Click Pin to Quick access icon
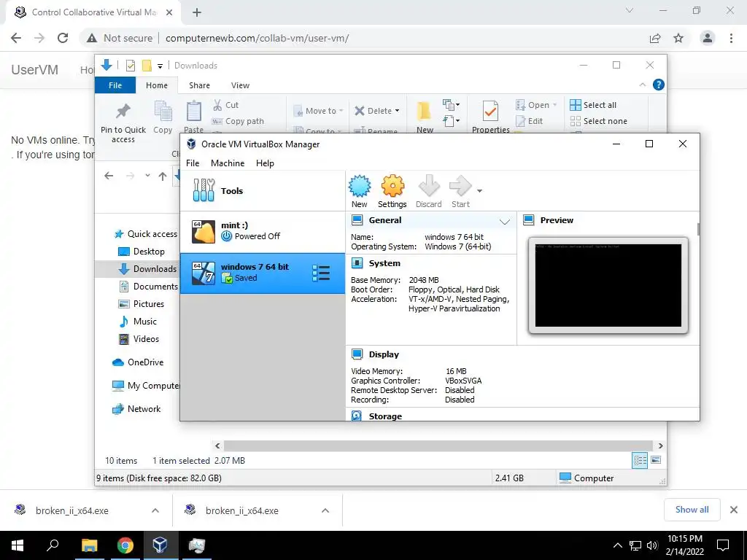The image size is (747, 560). [x=123, y=111]
